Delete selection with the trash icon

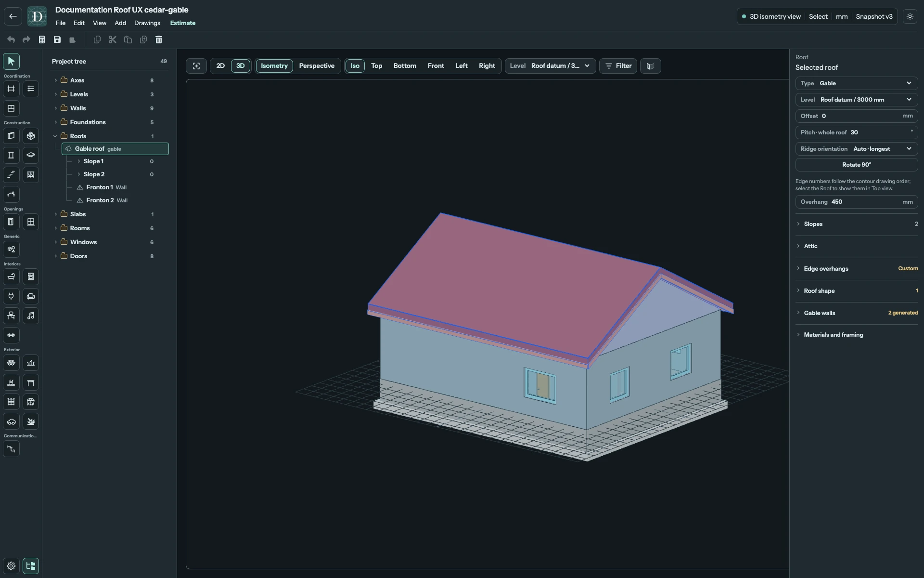pyautogui.click(x=159, y=39)
